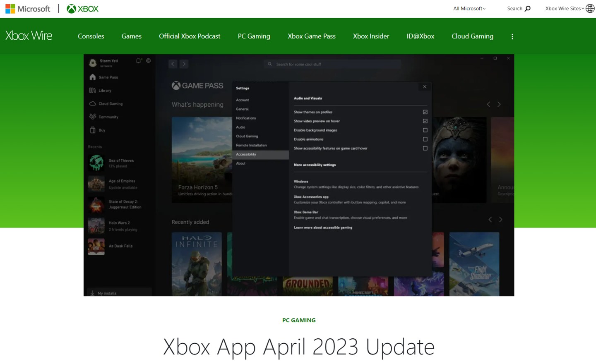
Task: Expand the All Microsoft dropdown
Action: (469, 9)
